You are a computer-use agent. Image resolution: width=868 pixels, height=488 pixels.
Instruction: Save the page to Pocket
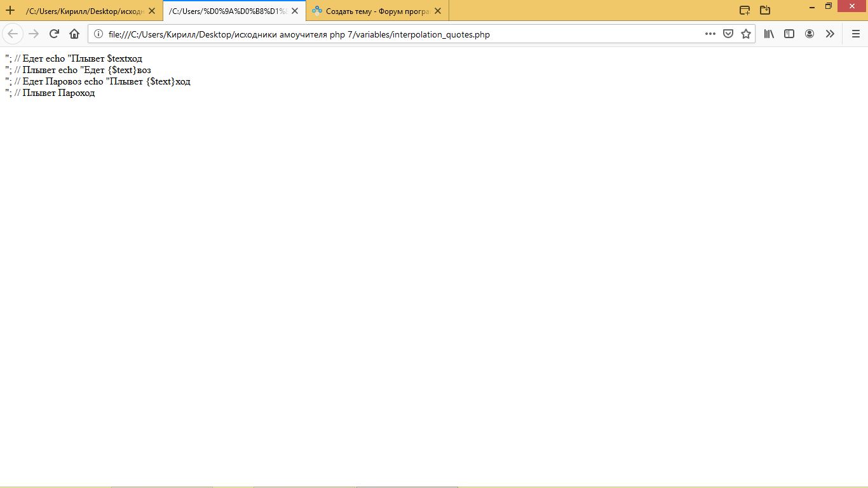[728, 34]
